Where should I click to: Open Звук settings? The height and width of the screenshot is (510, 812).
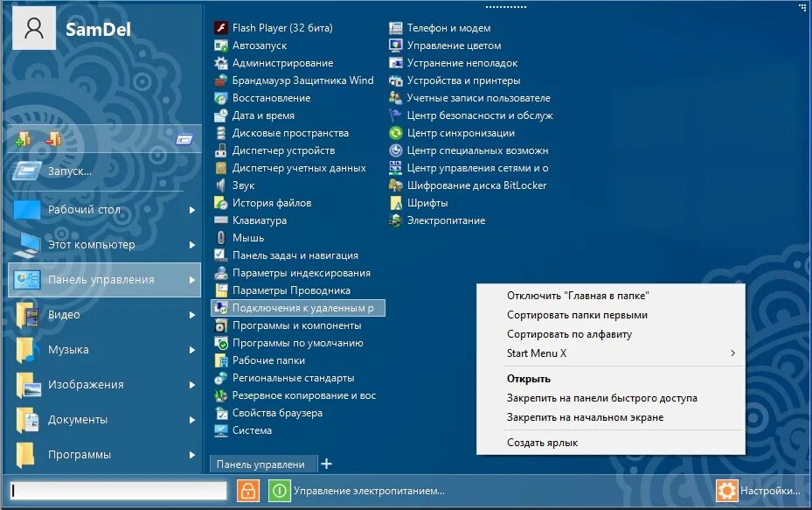tap(234, 185)
